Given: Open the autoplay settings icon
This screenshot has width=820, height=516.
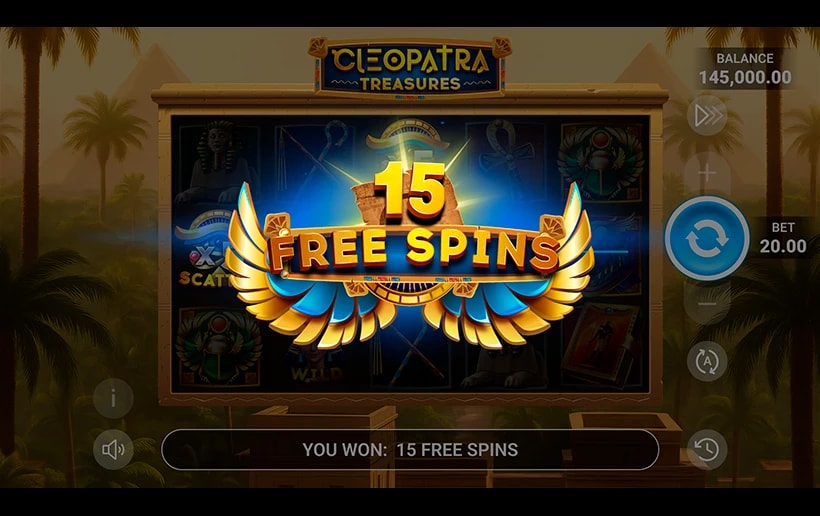Looking at the screenshot, I should 707,361.
